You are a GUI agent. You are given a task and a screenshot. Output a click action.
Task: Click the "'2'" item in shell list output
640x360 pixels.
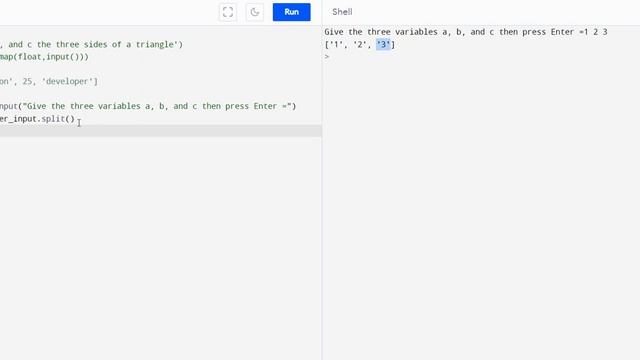pos(360,44)
